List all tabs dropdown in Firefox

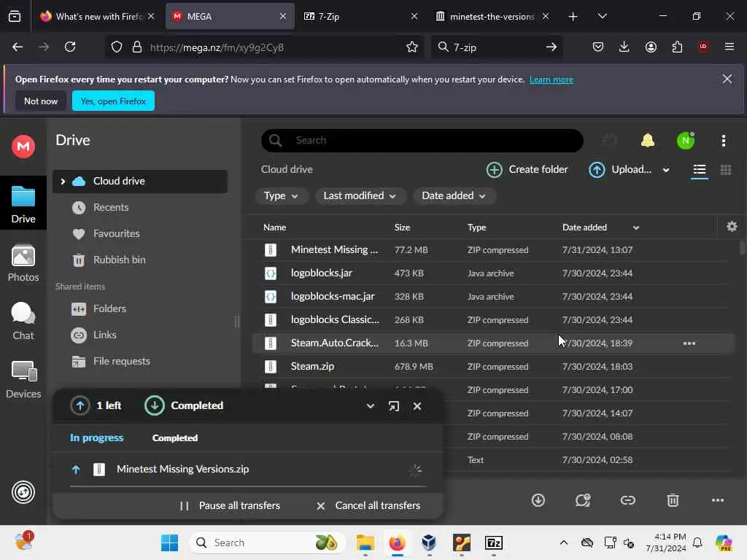click(x=602, y=16)
